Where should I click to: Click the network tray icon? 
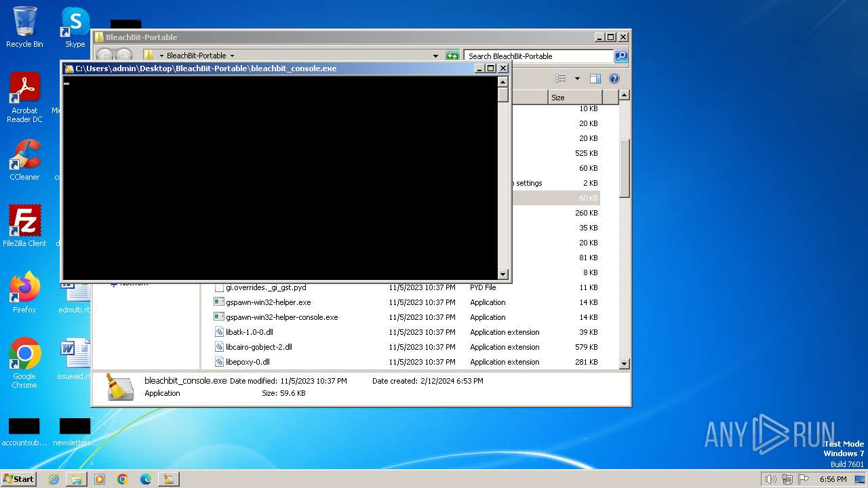(787, 479)
